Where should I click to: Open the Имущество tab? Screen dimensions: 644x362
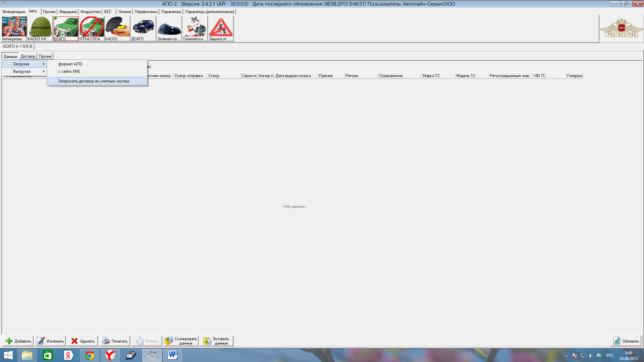(x=91, y=12)
